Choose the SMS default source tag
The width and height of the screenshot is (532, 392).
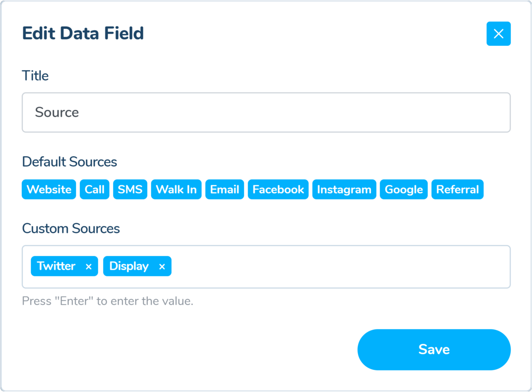click(130, 189)
